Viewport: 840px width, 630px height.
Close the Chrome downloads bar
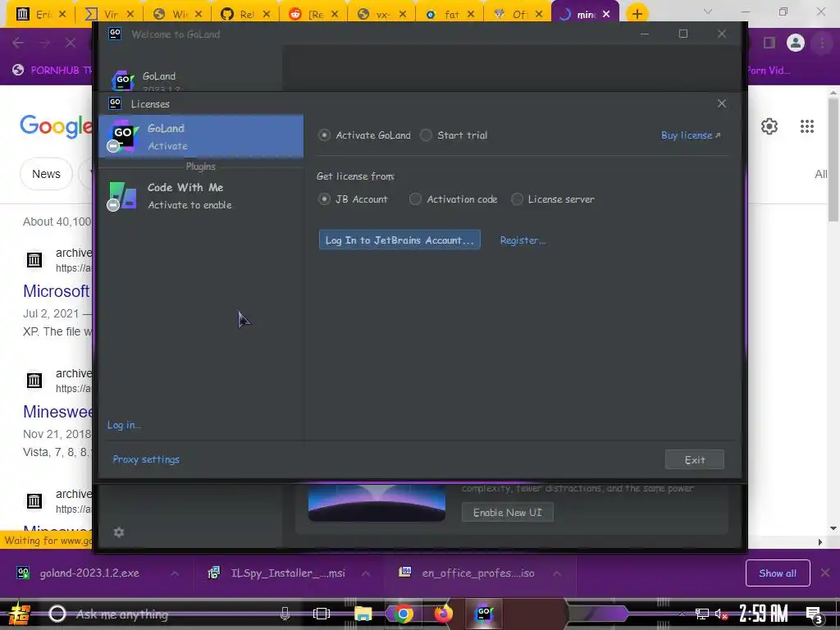pyautogui.click(x=825, y=573)
